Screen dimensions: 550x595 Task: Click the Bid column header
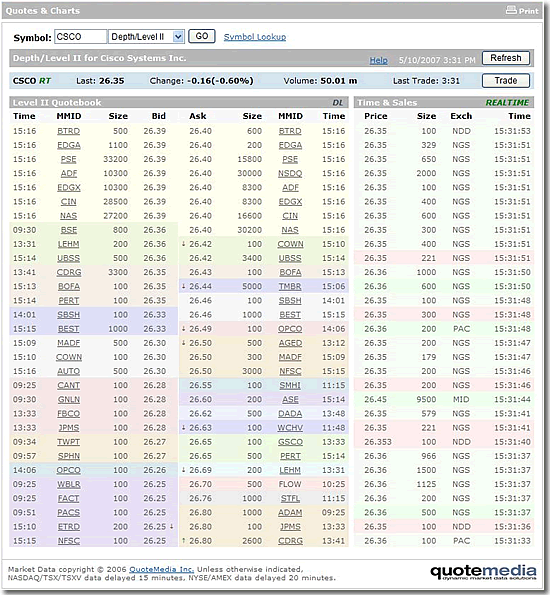coord(159,116)
